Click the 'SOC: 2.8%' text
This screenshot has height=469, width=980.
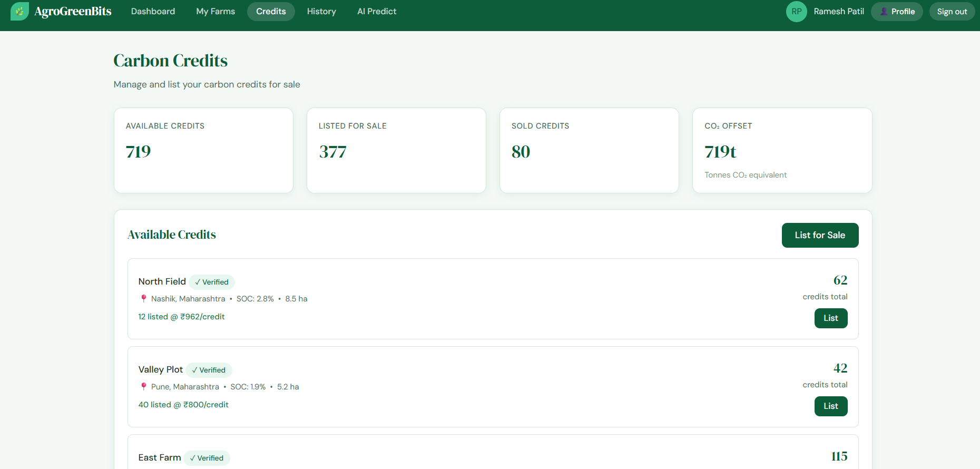pos(255,299)
